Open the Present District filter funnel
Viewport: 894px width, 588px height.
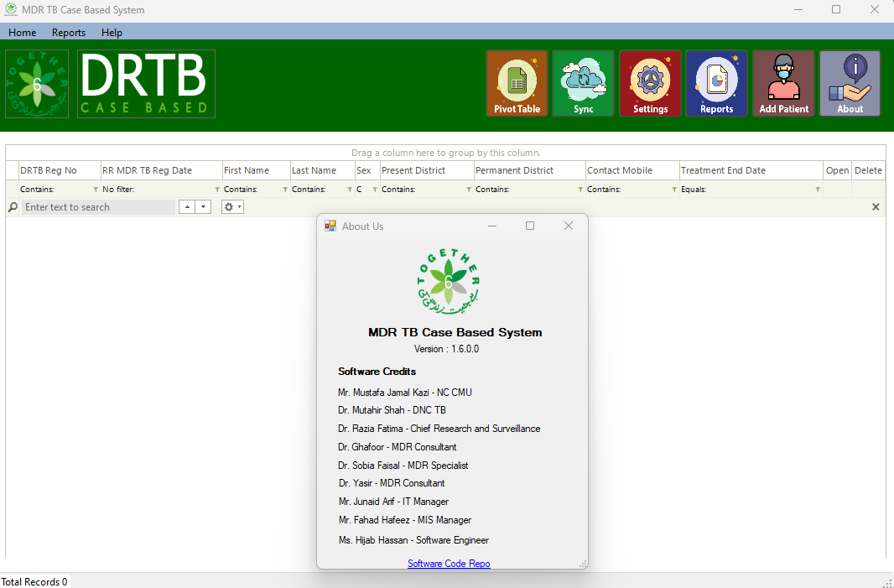469,190
